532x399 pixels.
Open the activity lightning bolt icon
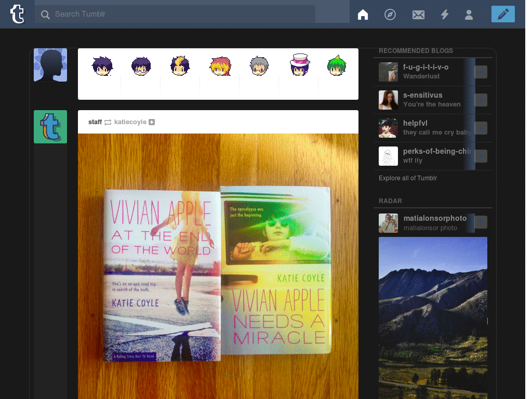(445, 15)
